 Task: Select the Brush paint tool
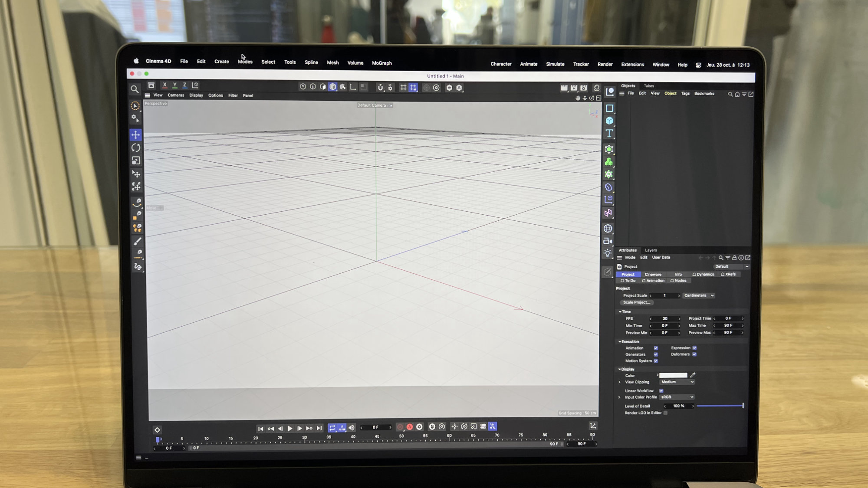pos(138,241)
